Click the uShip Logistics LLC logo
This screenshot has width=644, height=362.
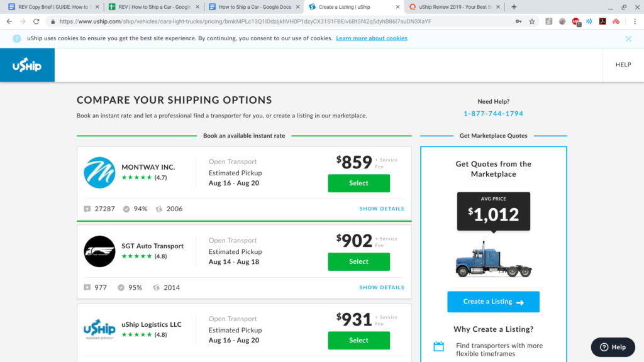tap(99, 329)
